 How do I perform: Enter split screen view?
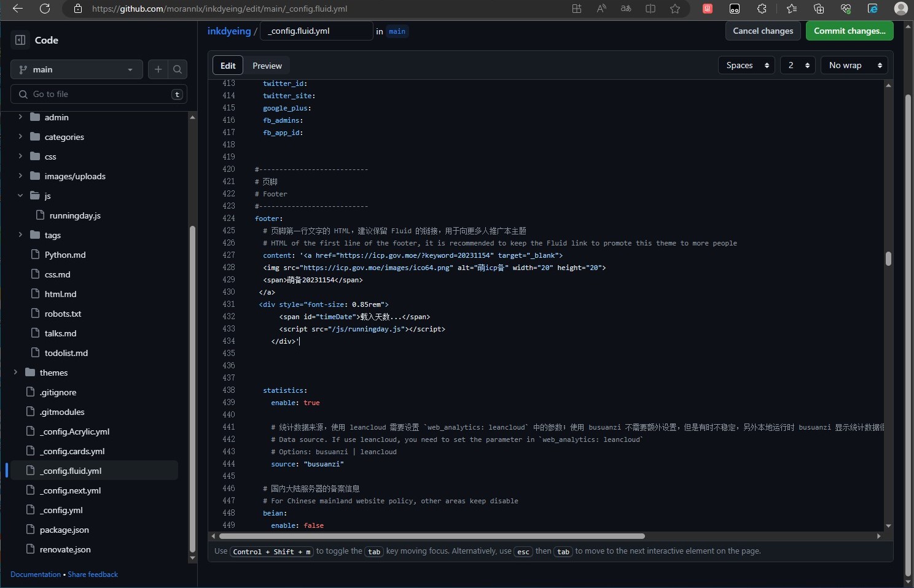[650, 9]
